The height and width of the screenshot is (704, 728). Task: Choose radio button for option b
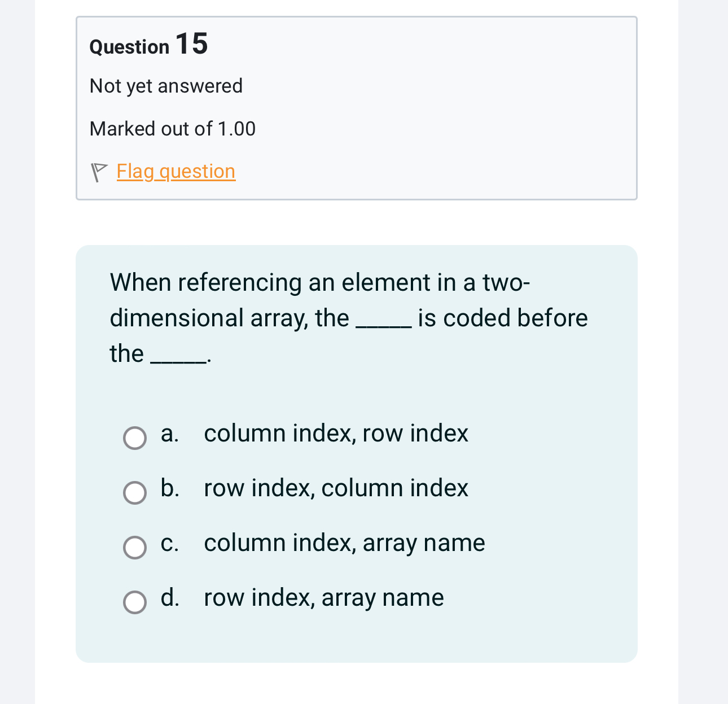[135, 493]
